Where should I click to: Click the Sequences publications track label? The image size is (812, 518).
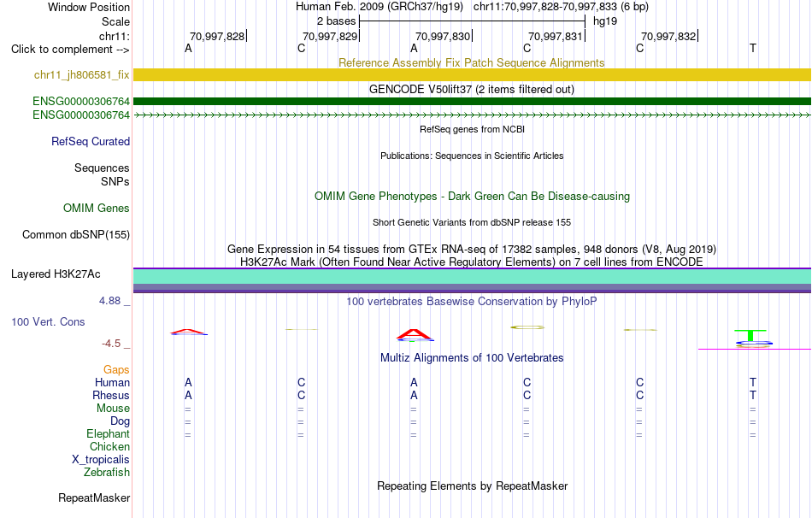102,168
